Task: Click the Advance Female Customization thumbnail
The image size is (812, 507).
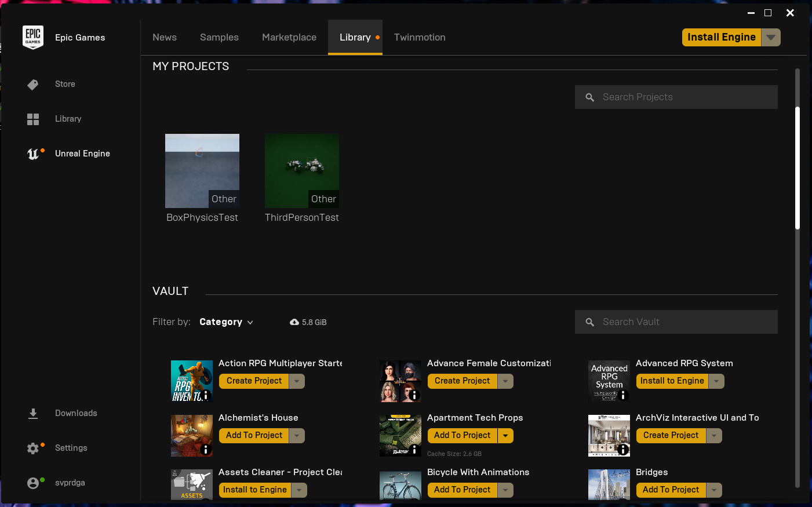Action: (x=400, y=381)
